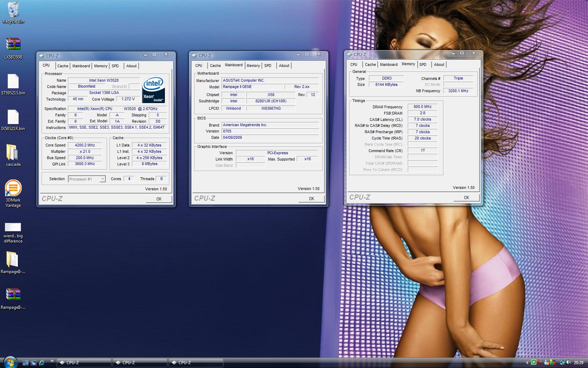
Task: Click OK in the Memory CPU-Z window
Action: (467, 198)
